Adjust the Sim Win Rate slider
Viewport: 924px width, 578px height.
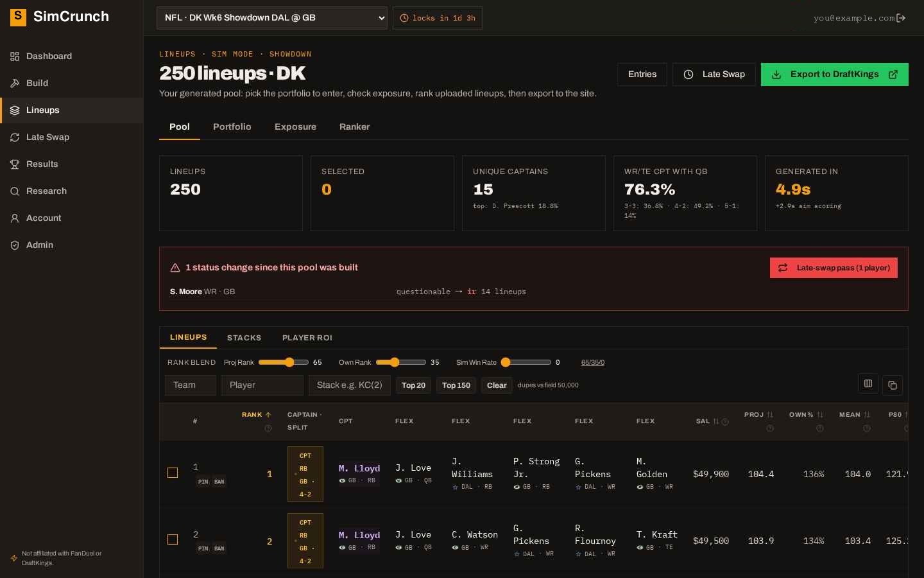pyautogui.click(x=526, y=362)
